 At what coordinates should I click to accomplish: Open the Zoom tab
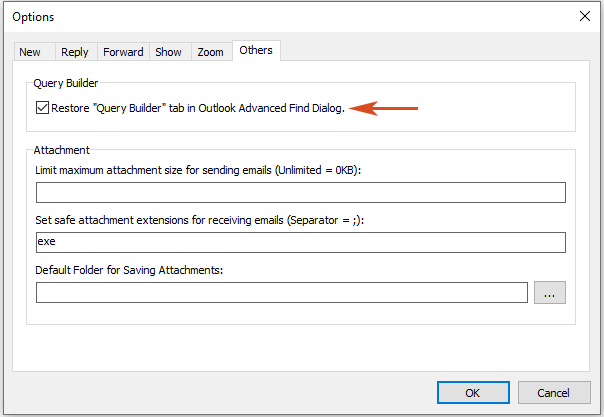(x=210, y=52)
